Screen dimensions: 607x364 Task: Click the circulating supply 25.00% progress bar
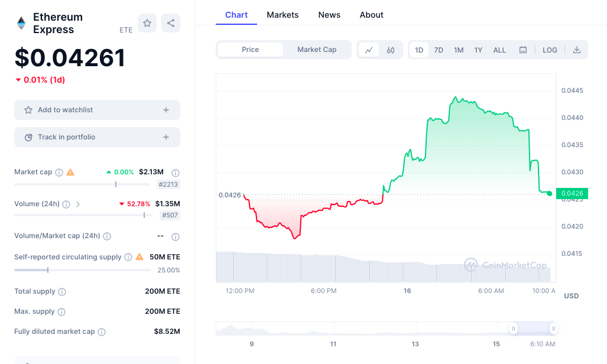pyautogui.click(x=83, y=270)
